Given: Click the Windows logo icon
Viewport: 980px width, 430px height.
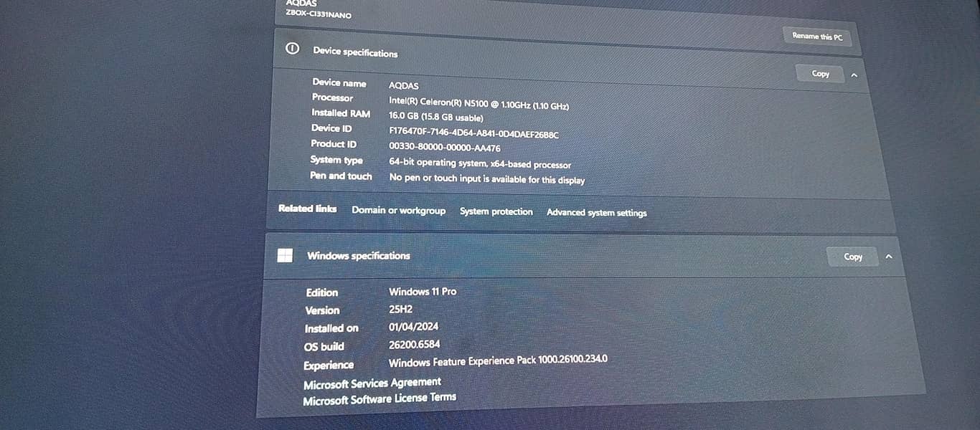Looking at the screenshot, I should (285, 255).
